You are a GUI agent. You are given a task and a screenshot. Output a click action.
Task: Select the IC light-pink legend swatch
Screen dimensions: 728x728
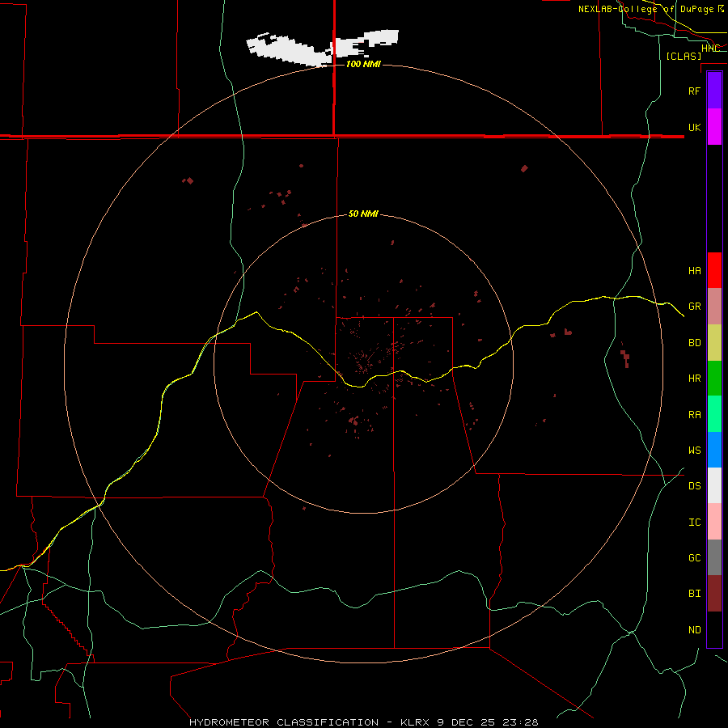(714, 522)
